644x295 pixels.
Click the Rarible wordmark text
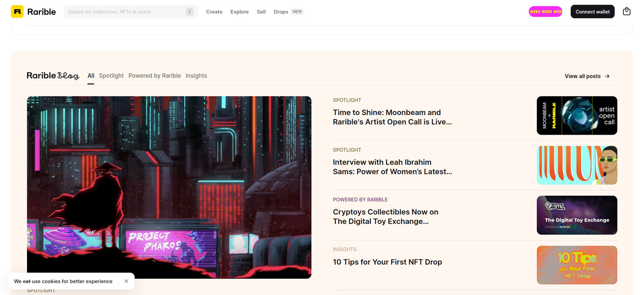pyautogui.click(x=42, y=12)
